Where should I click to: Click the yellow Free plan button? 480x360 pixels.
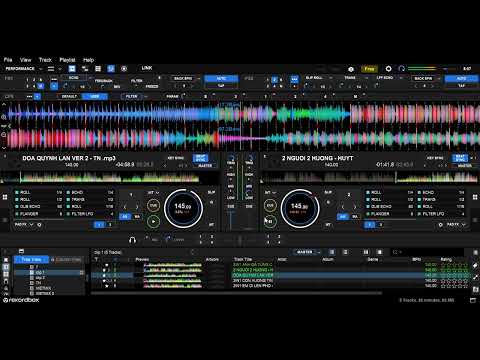369,69
